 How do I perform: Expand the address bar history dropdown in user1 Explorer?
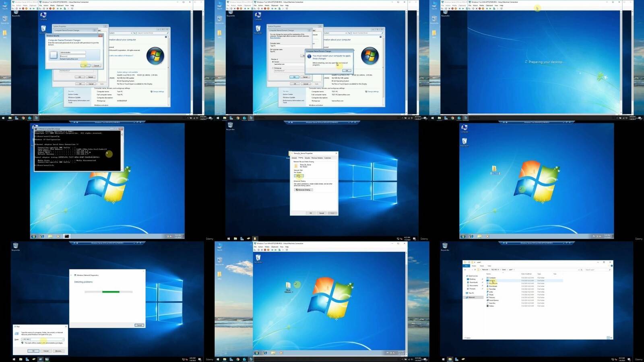[x=579, y=269]
